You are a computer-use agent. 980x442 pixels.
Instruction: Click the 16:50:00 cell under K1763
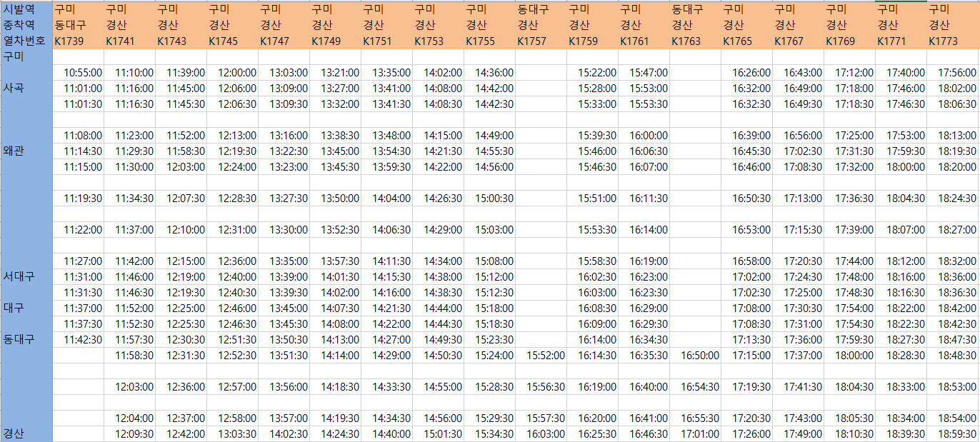(x=696, y=355)
